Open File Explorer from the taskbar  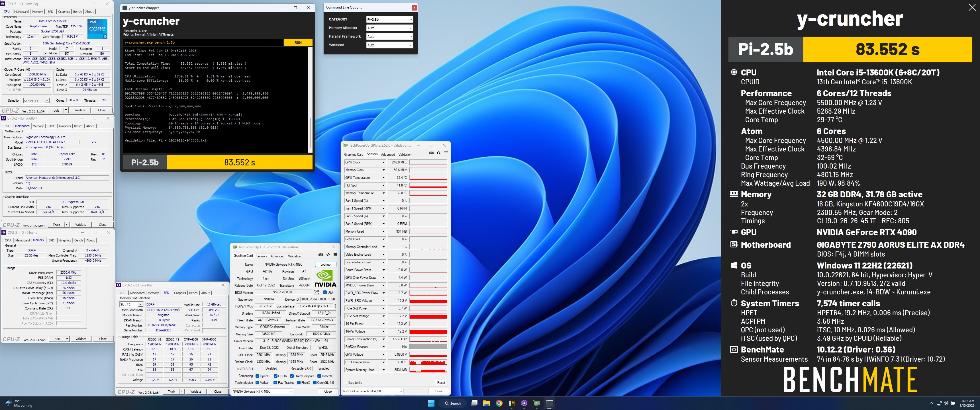[487, 403]
